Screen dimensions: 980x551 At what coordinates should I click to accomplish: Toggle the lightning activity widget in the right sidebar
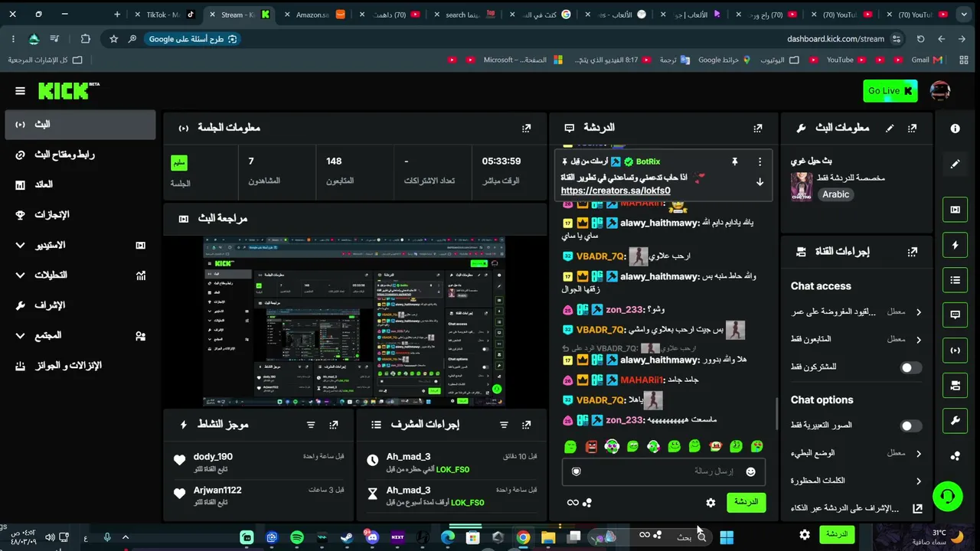(x=955, y=245)
